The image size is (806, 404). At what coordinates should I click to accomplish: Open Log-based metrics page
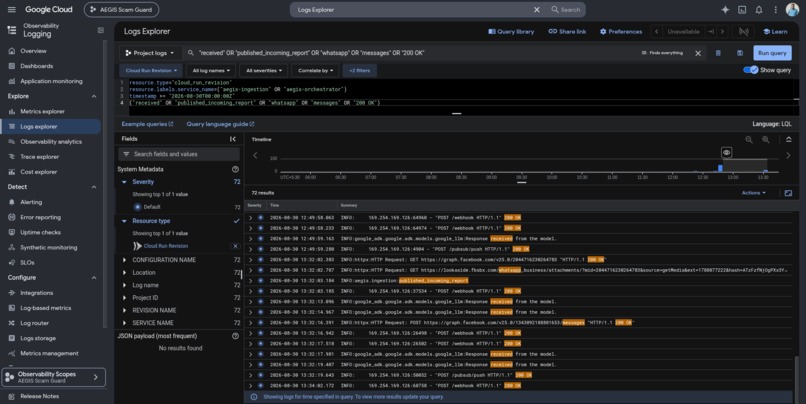coord(45,308)
